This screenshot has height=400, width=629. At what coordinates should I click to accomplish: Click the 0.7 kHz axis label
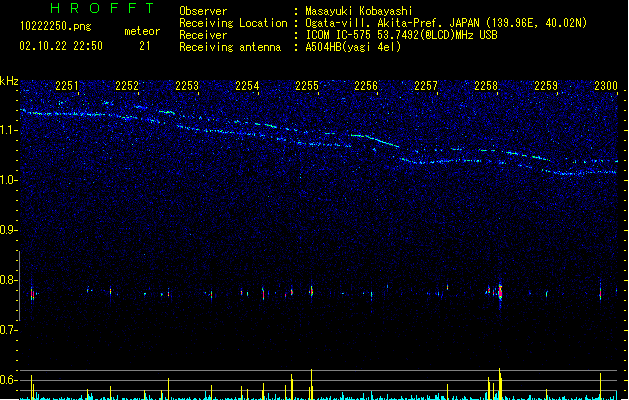click(8, 330)
